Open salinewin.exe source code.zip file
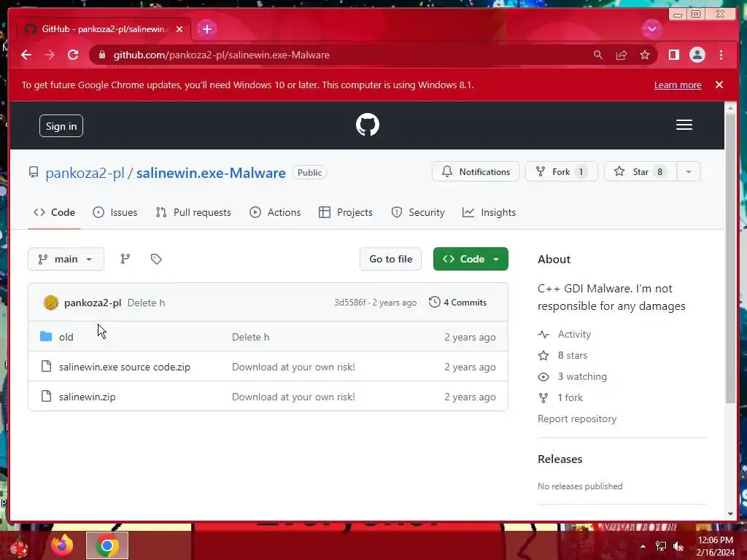The width and height of the screenshot is (747, 560). [x=124, y=367]
